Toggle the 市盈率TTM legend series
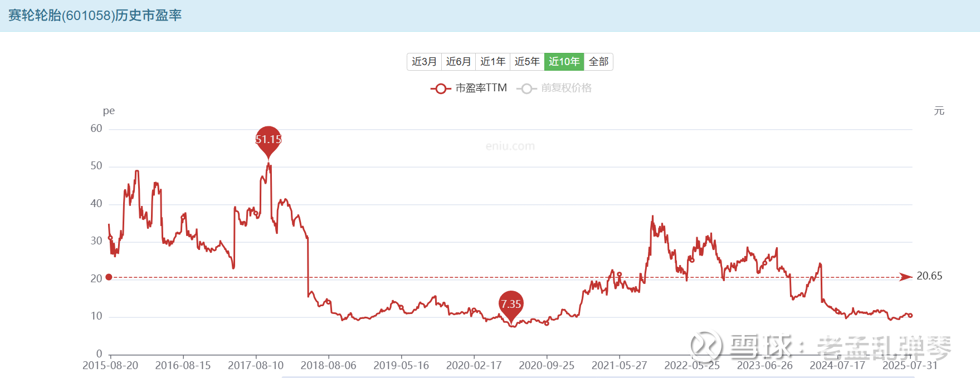Image resolution: width=980 pixels, height=378 pixels. tap(469, 88)
